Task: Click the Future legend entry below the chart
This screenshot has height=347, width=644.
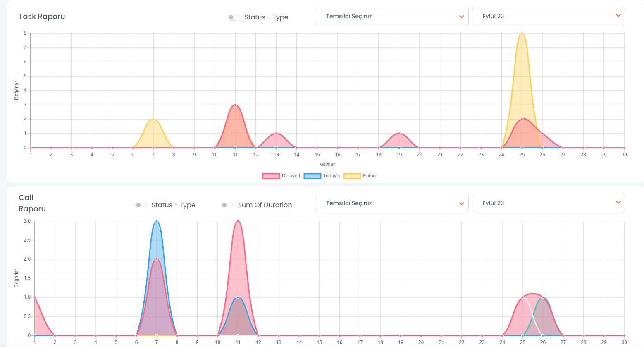Action: (370, 176)
